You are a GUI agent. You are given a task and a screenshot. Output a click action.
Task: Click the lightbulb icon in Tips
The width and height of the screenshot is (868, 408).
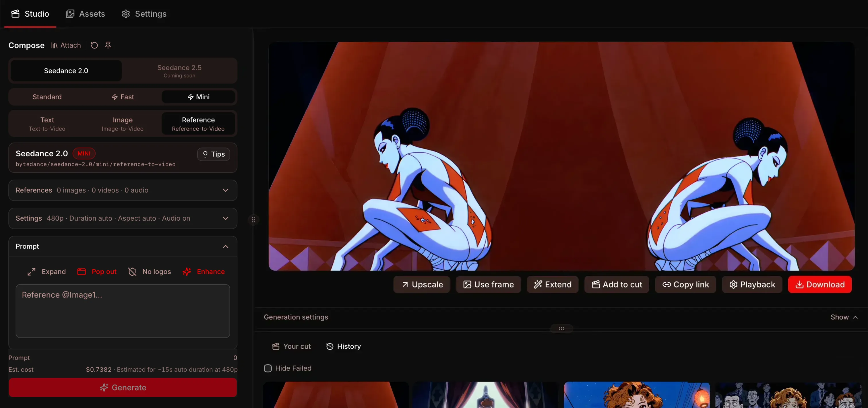click(205, 154)
